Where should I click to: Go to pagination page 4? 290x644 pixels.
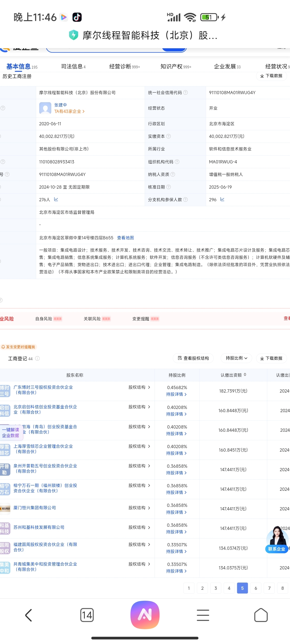click(229, 588)
